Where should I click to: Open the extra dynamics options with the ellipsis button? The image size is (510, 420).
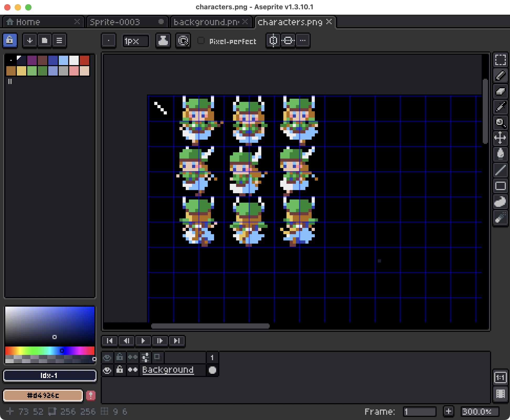coord(303,40)
